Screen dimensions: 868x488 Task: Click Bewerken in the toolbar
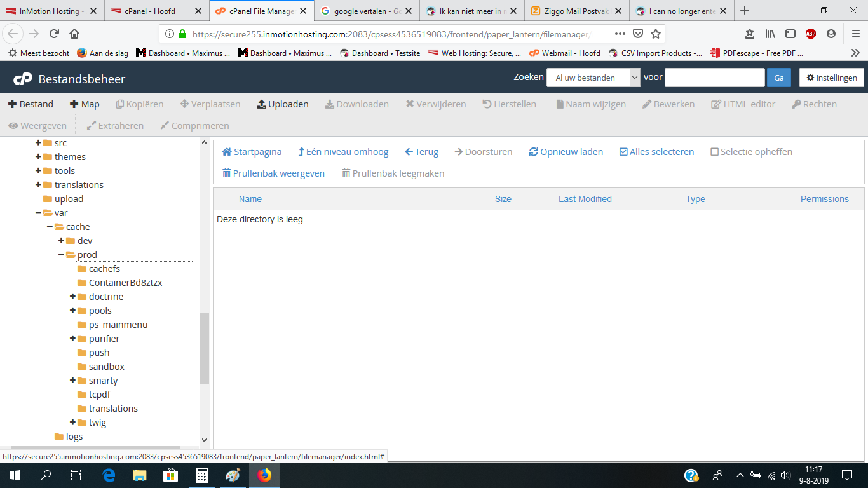pos(668,104)
